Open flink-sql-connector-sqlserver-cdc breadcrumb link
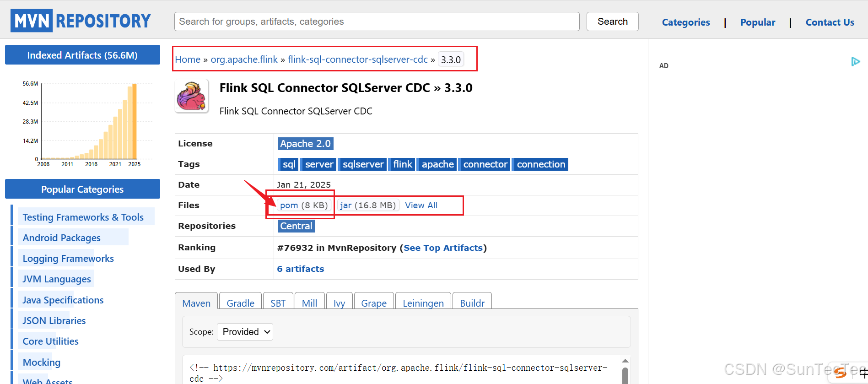The width and height of the screenshot is (868, 384). [357, 59]
